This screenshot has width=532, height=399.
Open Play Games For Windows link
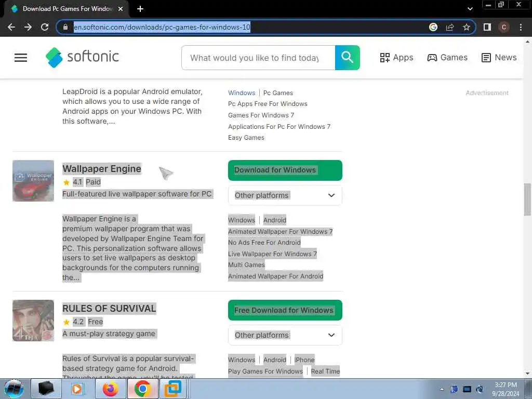coord(265,371)
